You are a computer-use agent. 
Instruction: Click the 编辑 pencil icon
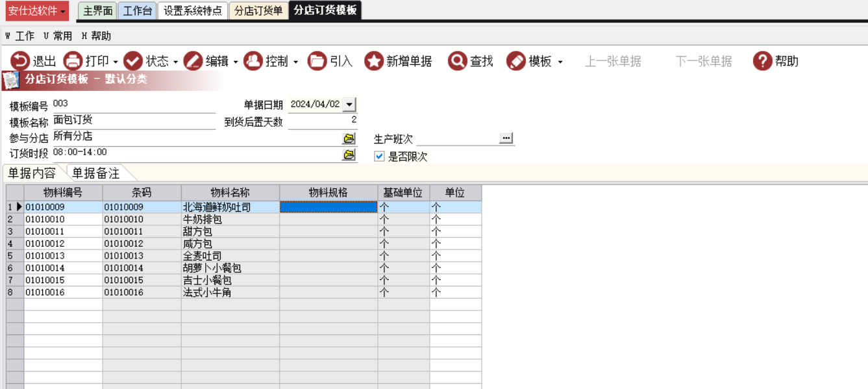coord(193,61)
